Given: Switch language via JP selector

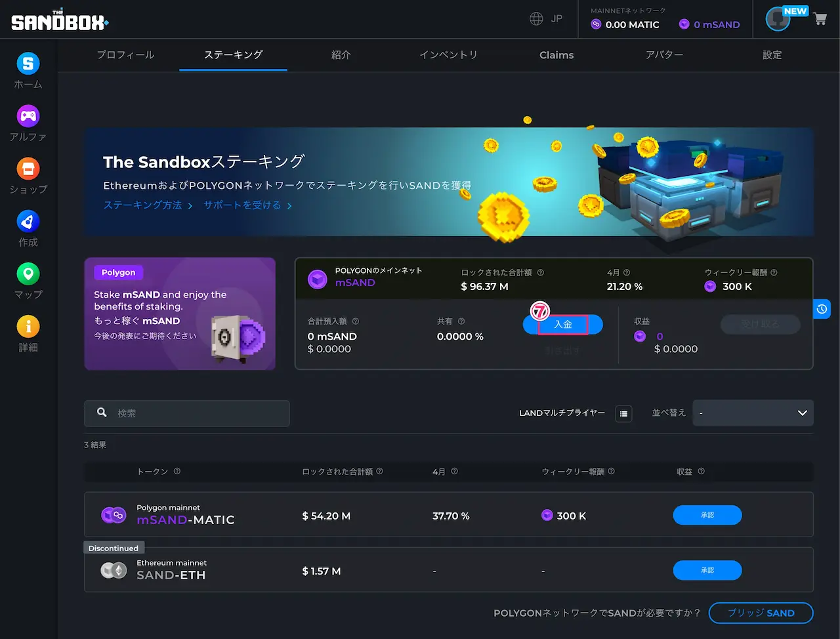Looking at the screenshot, I should pyautogui.click(x=556, y=19).
